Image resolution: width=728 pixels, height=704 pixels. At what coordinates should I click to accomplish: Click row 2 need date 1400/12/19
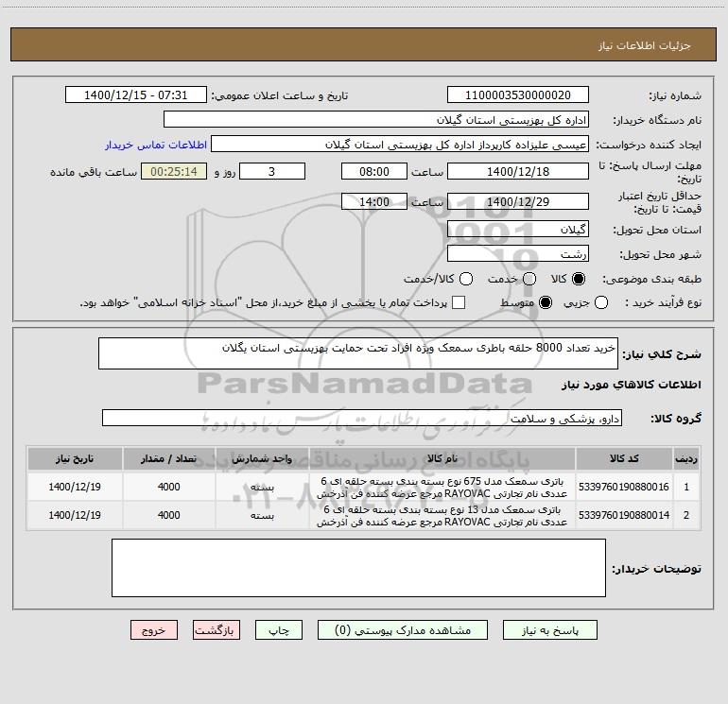[75, 515]
